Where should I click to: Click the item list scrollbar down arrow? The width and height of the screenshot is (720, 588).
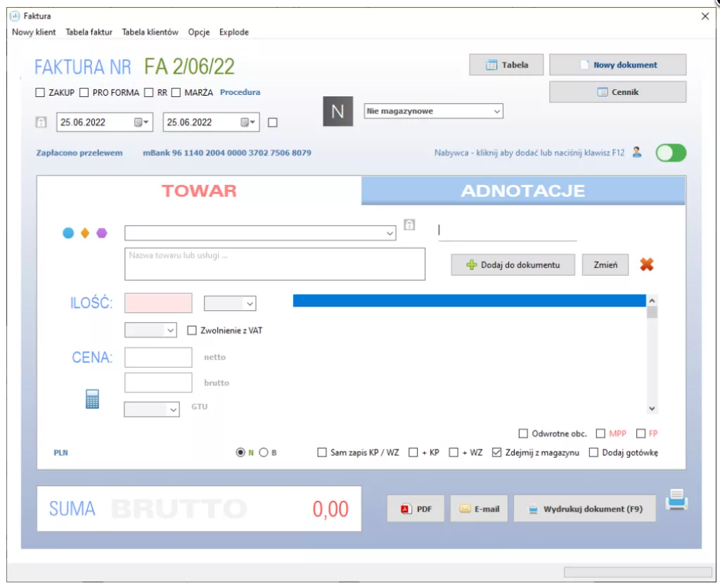pos(652,409)
